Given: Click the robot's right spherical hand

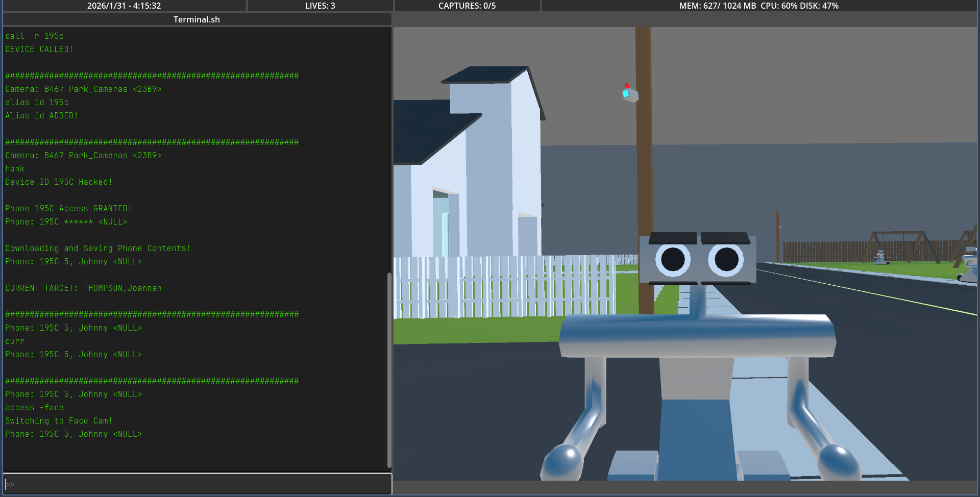Looking at the screenshot, I should [x=840, y=460].
